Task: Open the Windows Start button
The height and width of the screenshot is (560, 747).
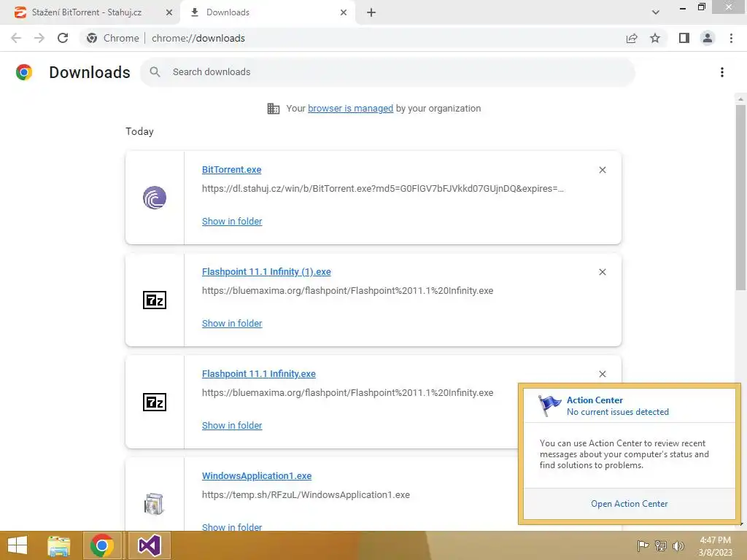Action: pyautogui.click(x=18, y=545)
